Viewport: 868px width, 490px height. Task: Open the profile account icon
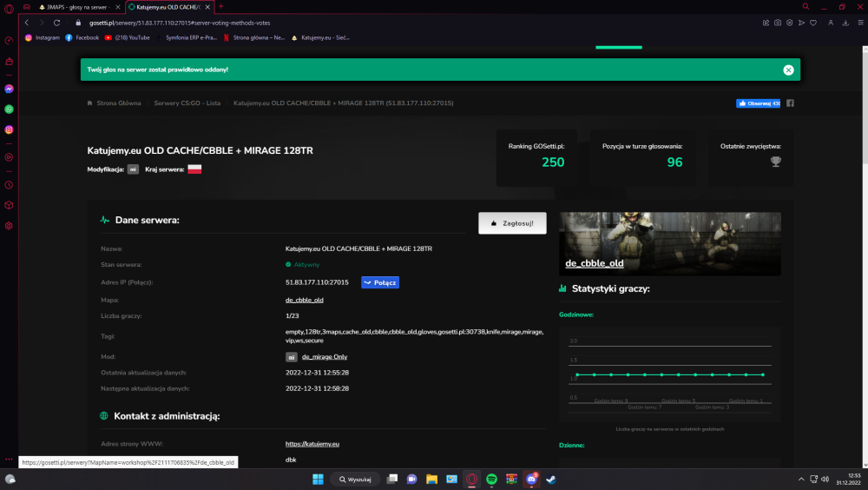coord(831,23)
